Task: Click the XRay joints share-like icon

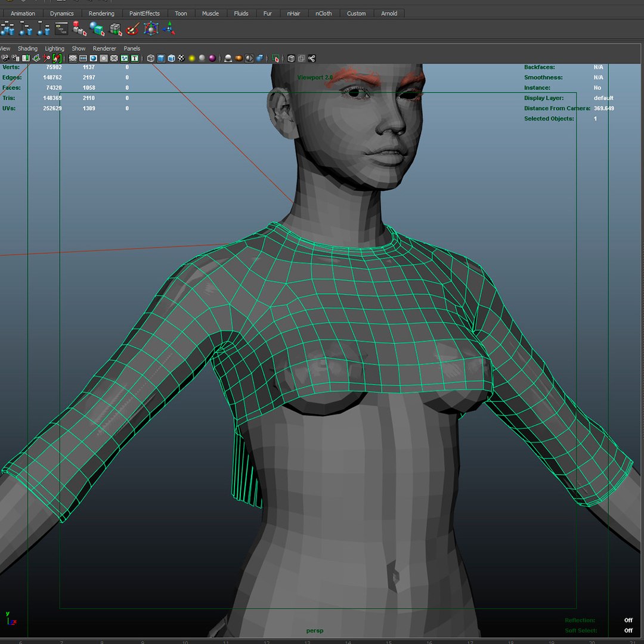Action: 312,58
